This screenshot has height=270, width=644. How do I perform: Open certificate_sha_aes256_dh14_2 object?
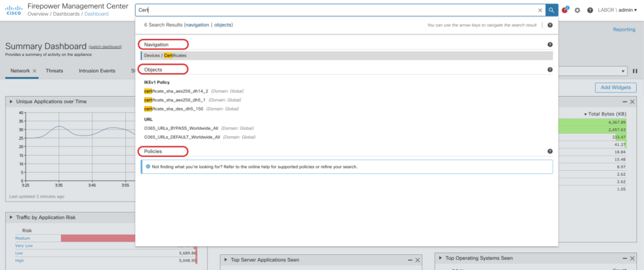(x=176, y=90)
